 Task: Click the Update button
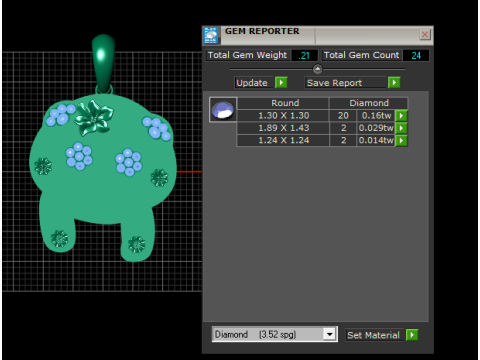click(x=255, y=83)
